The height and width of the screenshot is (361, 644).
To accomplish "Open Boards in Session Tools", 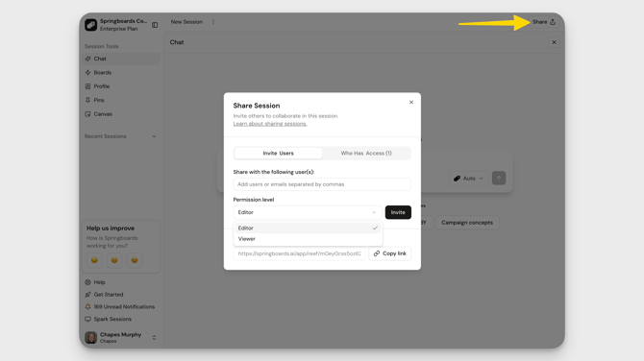I will click(121, 73).
